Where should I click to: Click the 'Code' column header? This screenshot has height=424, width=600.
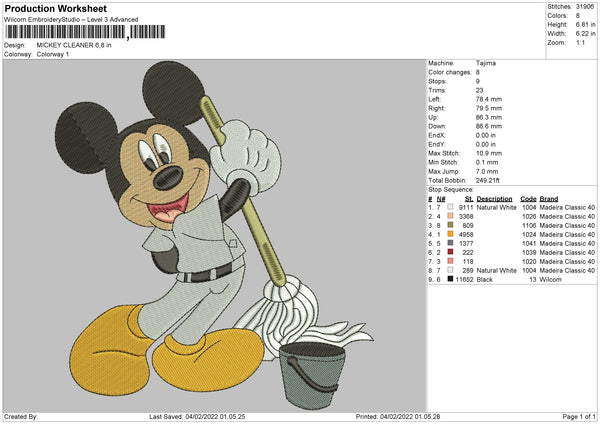coord(528,199)
